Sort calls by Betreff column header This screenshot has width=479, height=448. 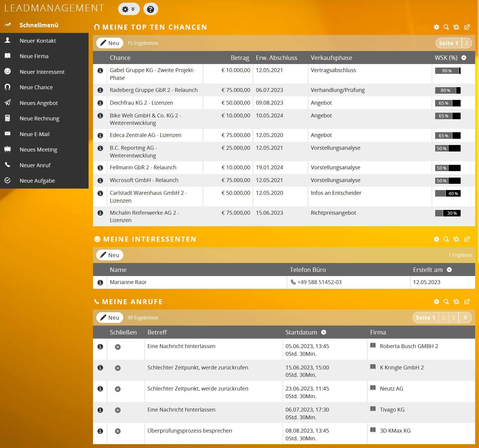coord(157,332)
